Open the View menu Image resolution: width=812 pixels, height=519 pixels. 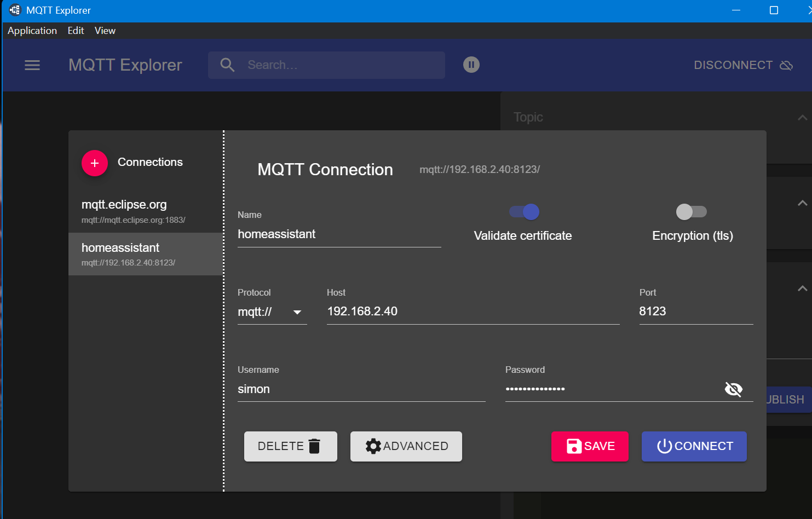click(x=105, y=31)
